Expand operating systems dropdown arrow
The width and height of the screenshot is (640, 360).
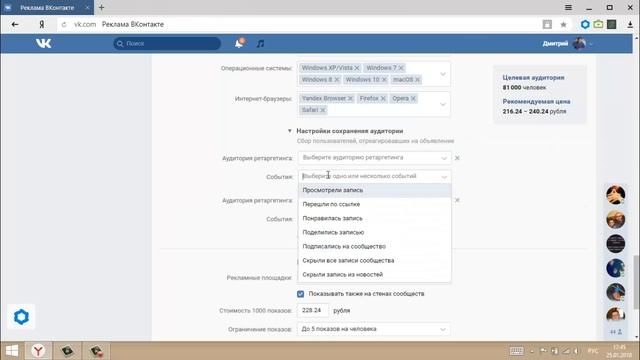click(x=443, y=74)
